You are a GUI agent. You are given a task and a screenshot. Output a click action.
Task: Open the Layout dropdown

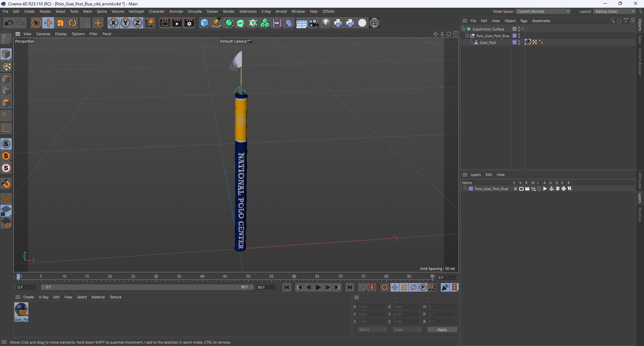coord(614,11)
